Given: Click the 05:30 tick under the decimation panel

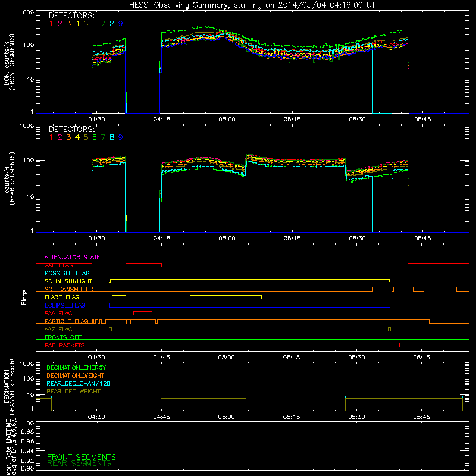Looking at the screenshot, I should [x=356, y=417].
